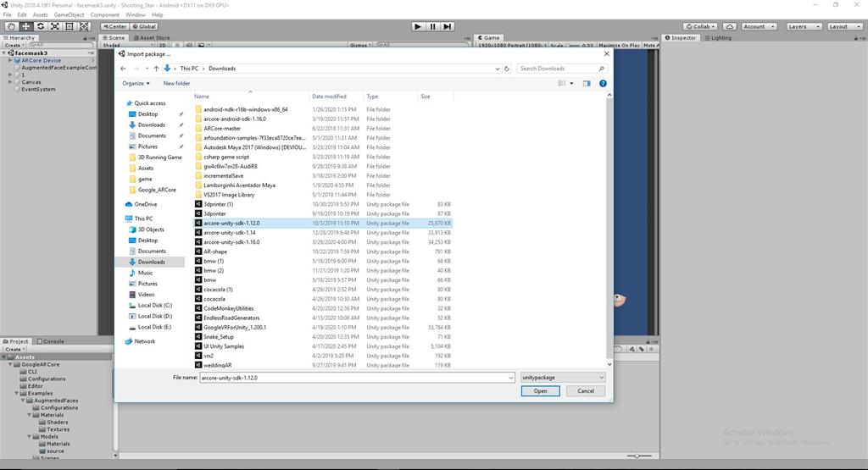Toggle the Global rotation mode button

[145, 26]
